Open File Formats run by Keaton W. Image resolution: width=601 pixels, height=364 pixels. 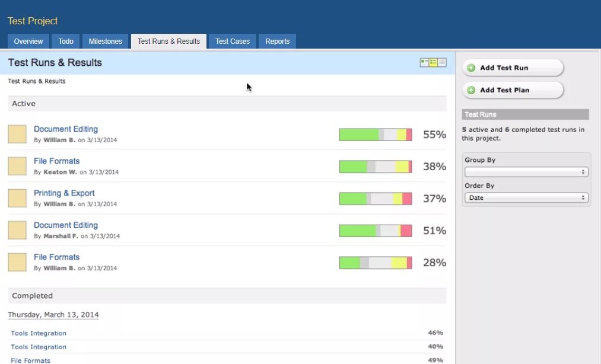pyautogui.click(x=57, y=161)
